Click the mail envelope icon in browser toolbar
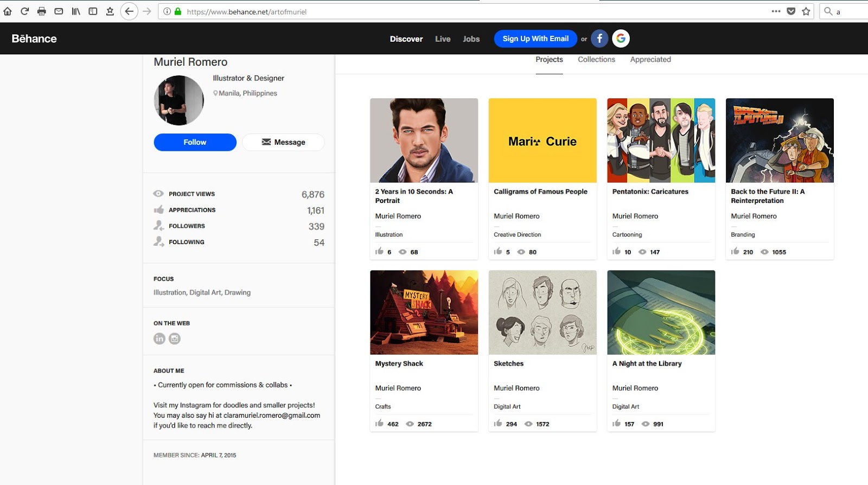This screenshot has height=485, width=868. pos(59,11)
